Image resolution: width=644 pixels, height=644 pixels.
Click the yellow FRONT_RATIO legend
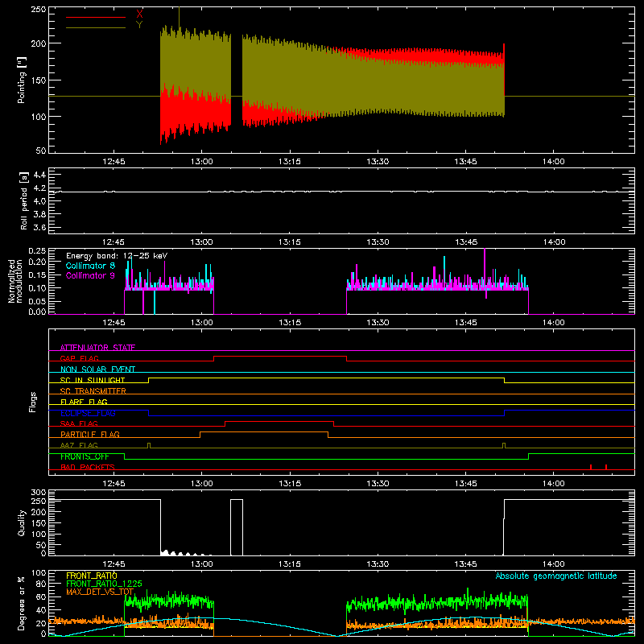[92, 576]
